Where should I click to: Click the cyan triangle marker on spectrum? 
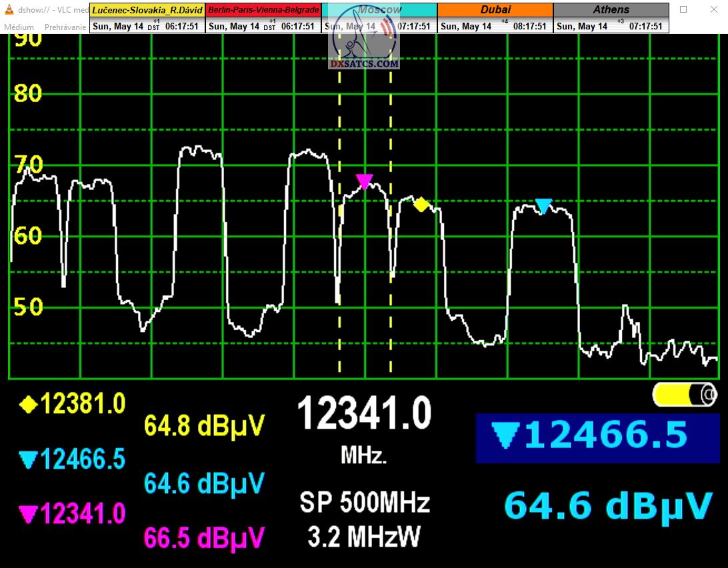[x=544, y=206]
